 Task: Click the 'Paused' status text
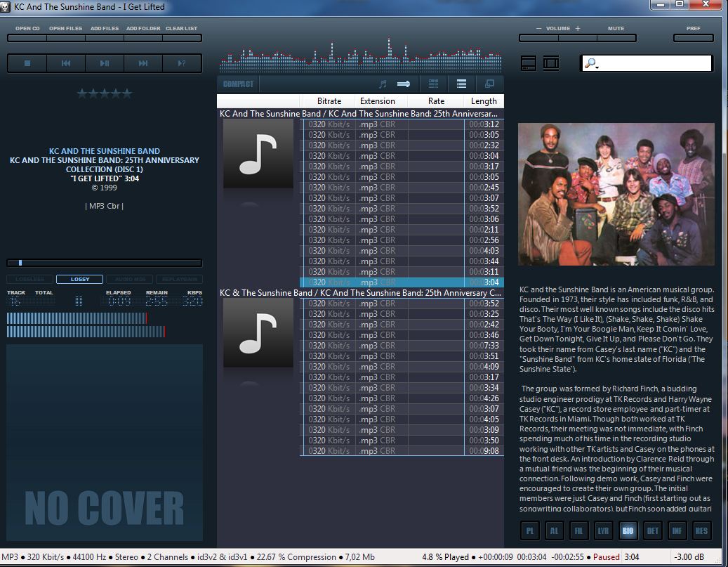tap(606, 556)
